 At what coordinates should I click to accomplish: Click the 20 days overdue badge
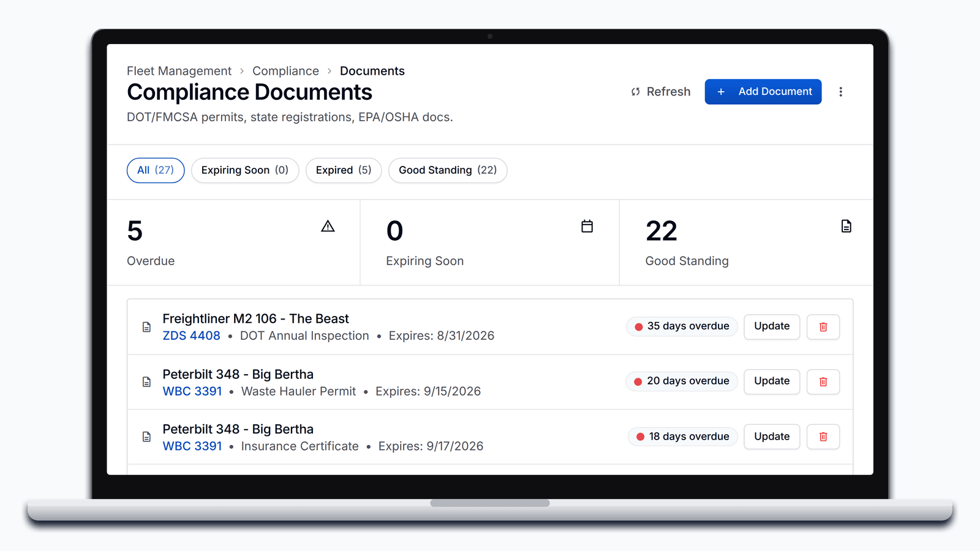[682, 381]
